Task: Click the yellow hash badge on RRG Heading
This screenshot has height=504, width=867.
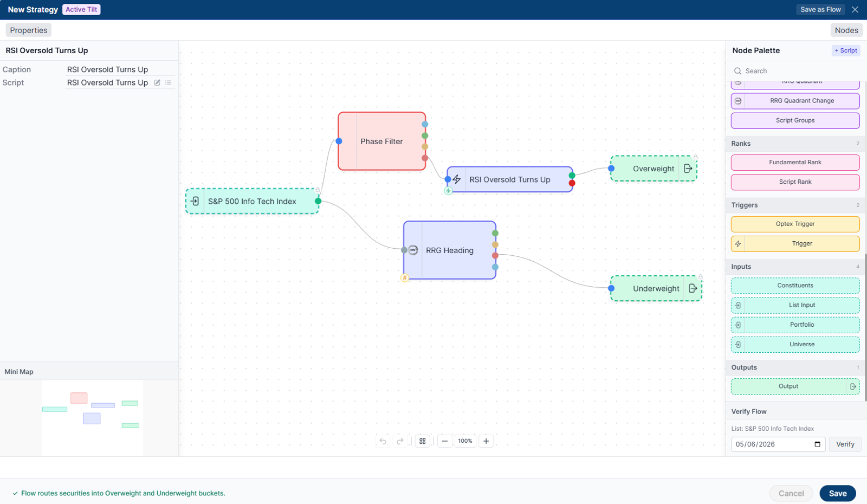Action: pyautogui.click(x=404, y=278)
